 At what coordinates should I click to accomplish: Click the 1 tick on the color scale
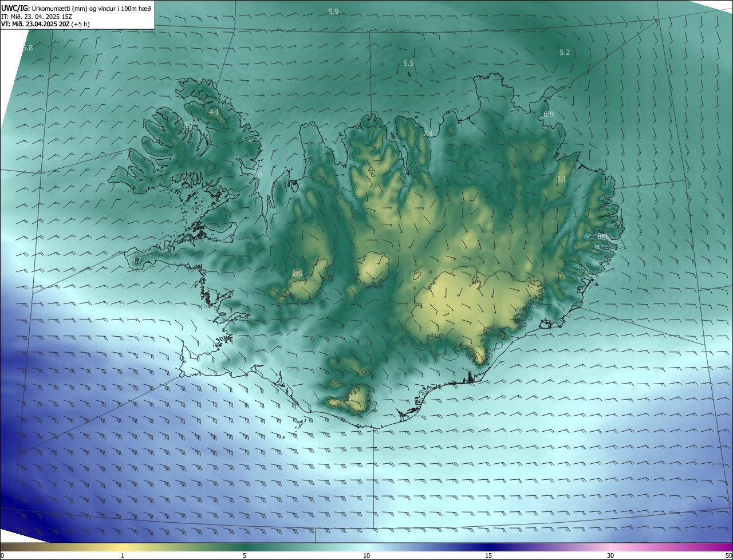click(x=123, y=555)
